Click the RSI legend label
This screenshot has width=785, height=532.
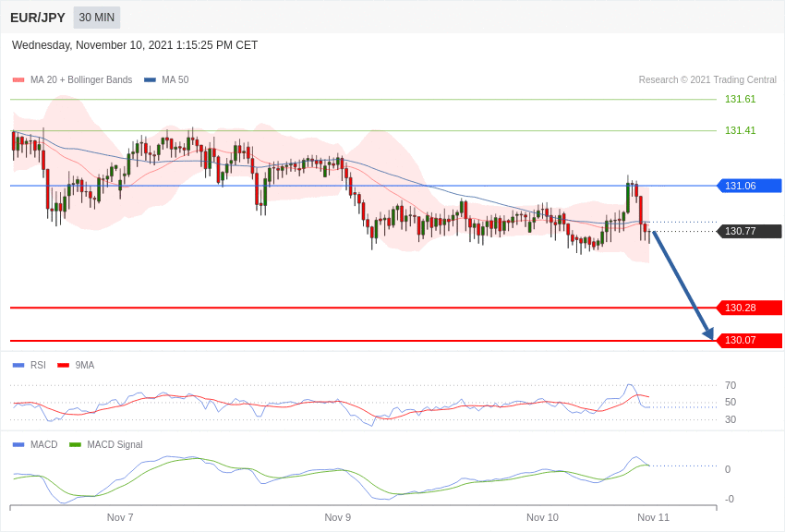(x=38, y=366)
